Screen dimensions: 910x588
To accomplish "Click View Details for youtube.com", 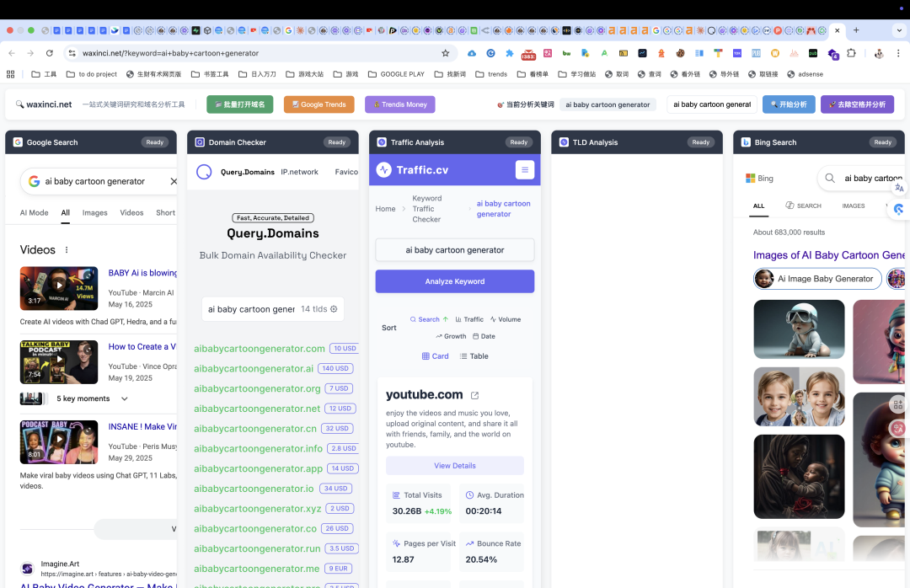I will point(454,466).
